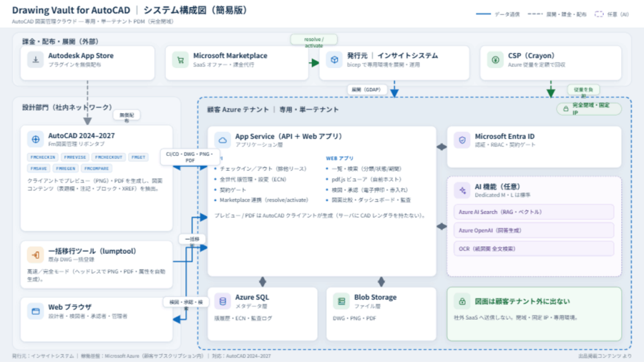
Task: Click the App Service (API + Web アプリ) title
Action: (288, 136)
